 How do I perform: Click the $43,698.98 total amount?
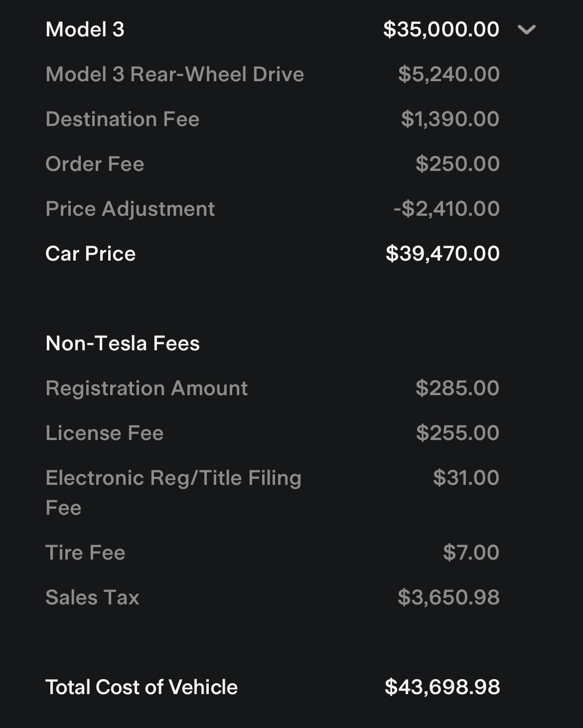click(x=443, y=687)
